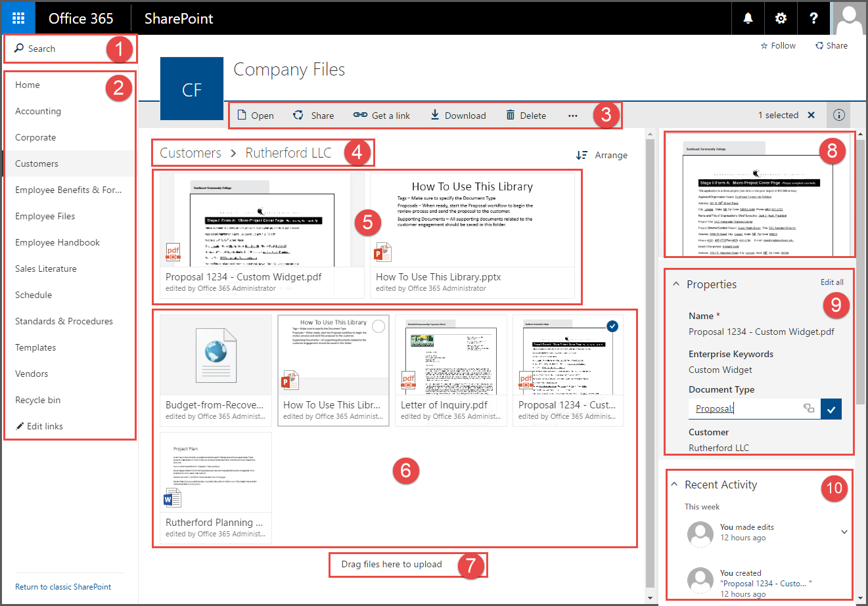Screen dimensions: 868x606
Task: Open Sales Literature in the navigation
Action: point(46,269)
